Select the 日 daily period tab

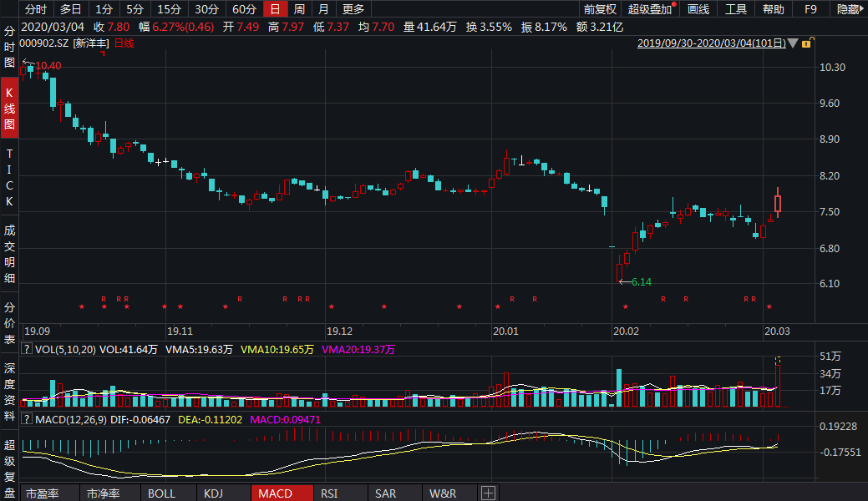(275, 9)
